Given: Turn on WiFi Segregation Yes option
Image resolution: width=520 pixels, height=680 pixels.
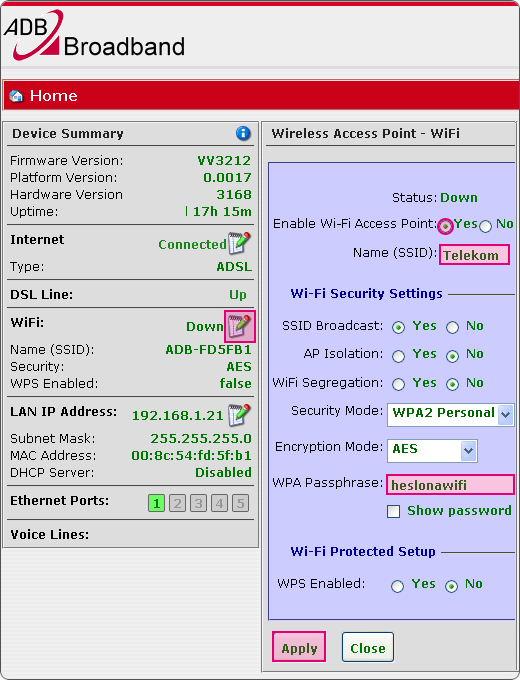Looking at the screenshot, I should (398, 385).
